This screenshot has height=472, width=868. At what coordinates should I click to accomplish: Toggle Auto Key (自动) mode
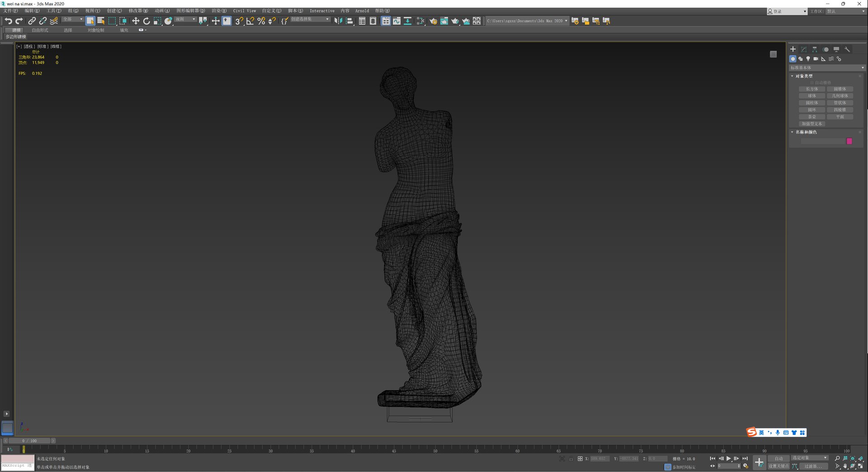(x=778, y=458)
